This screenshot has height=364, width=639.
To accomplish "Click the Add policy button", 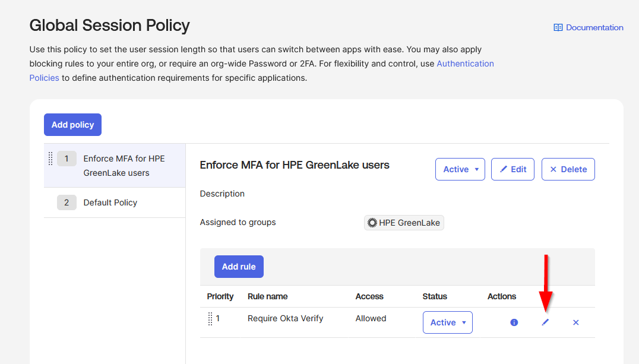I will point(72,125).
